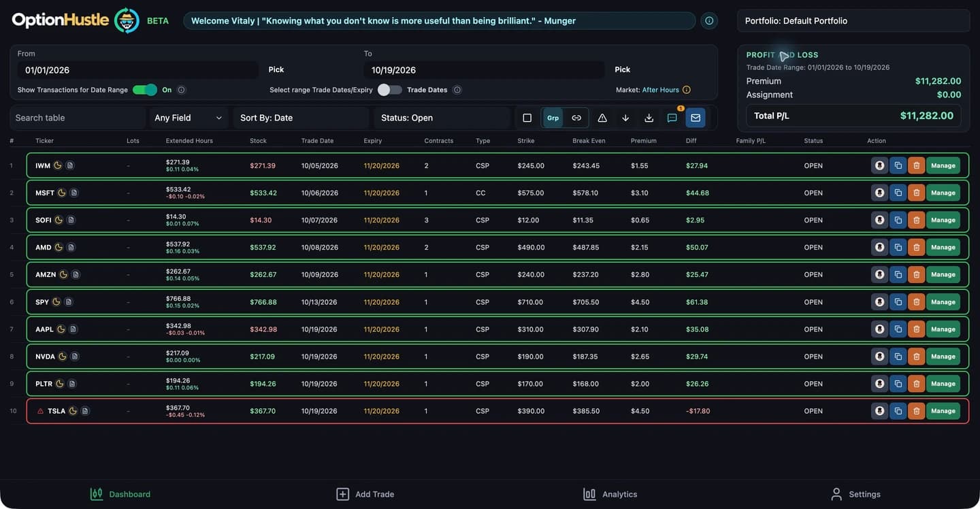
Task: Click the document note icon next to PLTR
Action: tap(71, 384)
